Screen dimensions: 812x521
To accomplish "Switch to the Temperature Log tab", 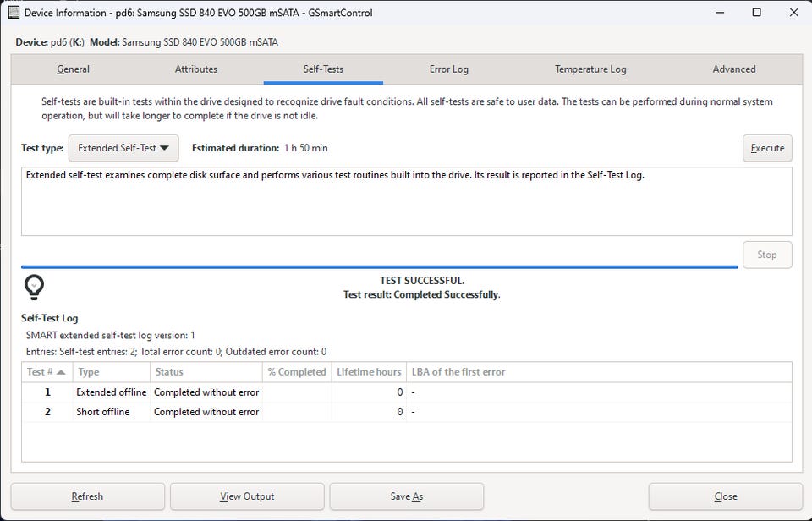I will [x=590, y=69].
